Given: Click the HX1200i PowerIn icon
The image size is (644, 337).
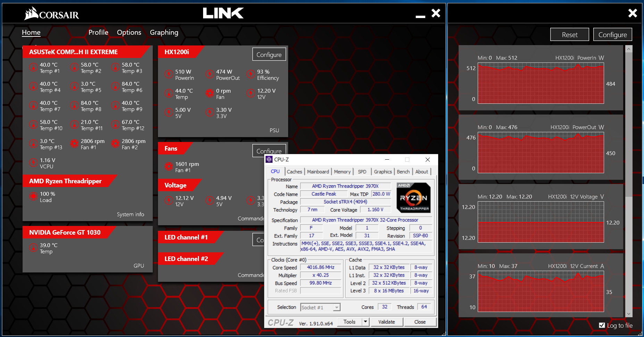Looking at the screenshot, I should (169, 74).
